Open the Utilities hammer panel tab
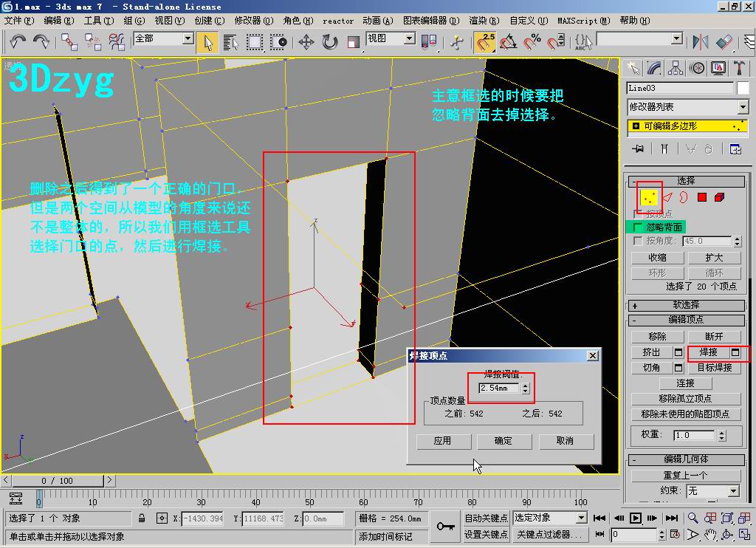 pyautogui.click(x=740, y=68)
